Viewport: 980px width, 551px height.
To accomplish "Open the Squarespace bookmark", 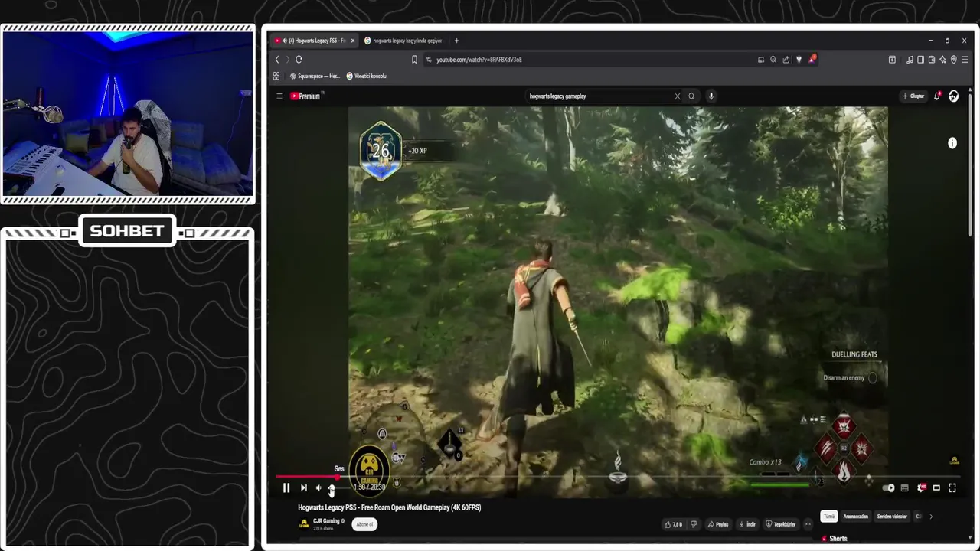I will [x=315, y=76].
